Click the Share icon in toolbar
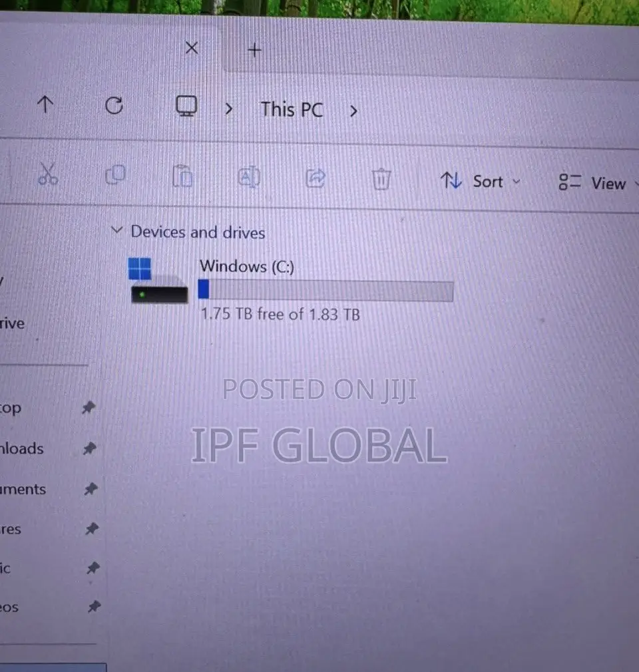Image resolution: width=639 pixels, height=672 pixels. (x=316, y=178)
